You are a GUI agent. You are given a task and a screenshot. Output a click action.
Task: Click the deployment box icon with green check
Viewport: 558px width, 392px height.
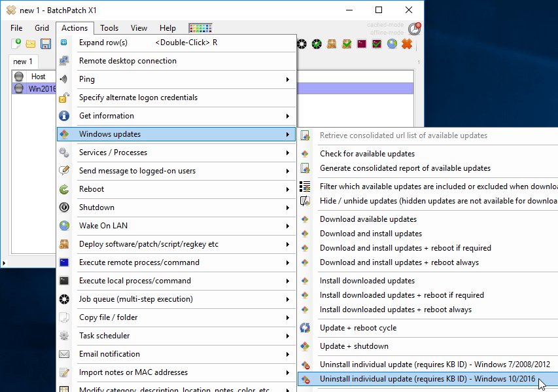click(347, 44)
